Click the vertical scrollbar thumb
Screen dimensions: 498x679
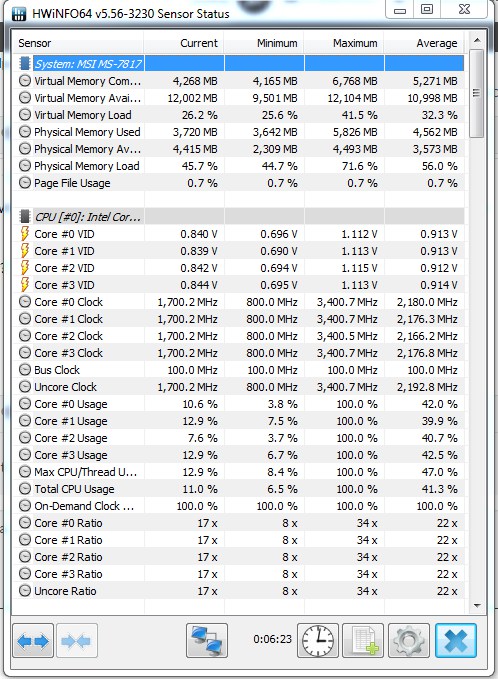477,93
